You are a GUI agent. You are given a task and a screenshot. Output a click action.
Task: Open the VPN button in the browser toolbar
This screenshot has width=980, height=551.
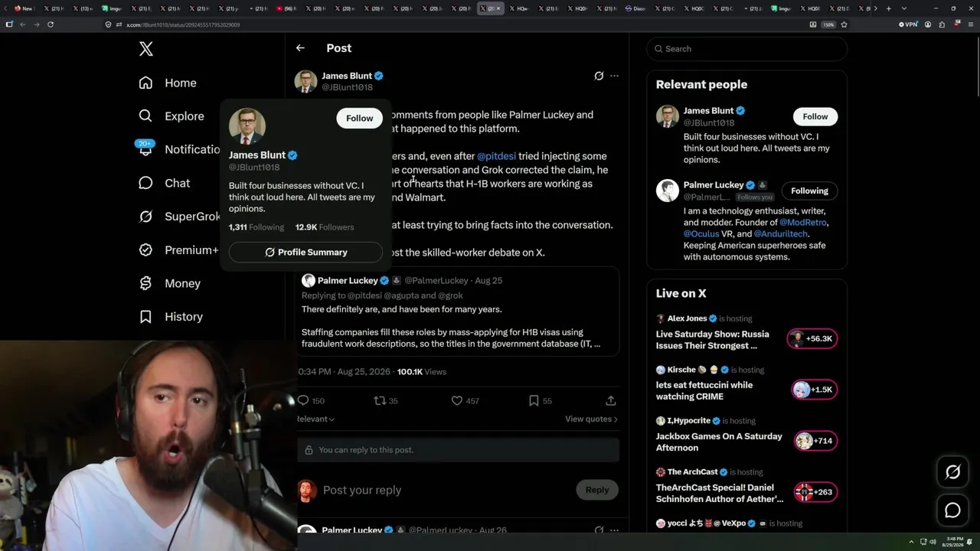(x=908, y=24)
